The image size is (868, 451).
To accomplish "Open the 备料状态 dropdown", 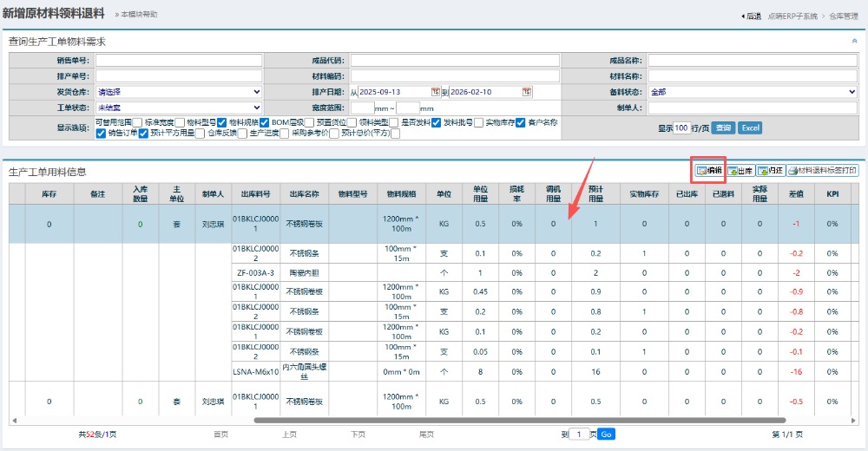I will (x=753, y=92).
